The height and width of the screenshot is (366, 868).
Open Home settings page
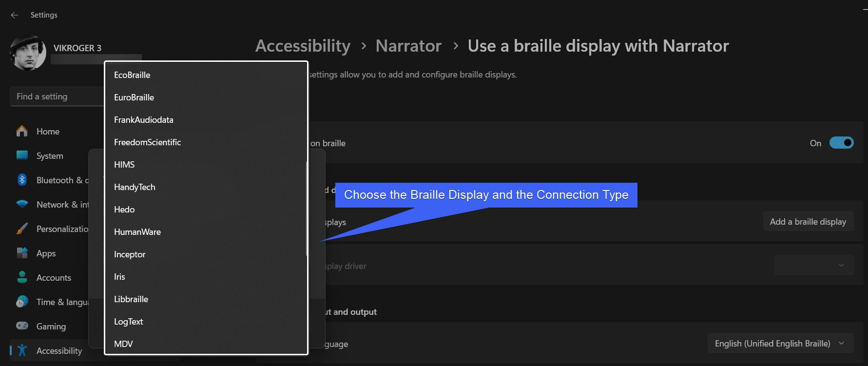pos(48,131)
